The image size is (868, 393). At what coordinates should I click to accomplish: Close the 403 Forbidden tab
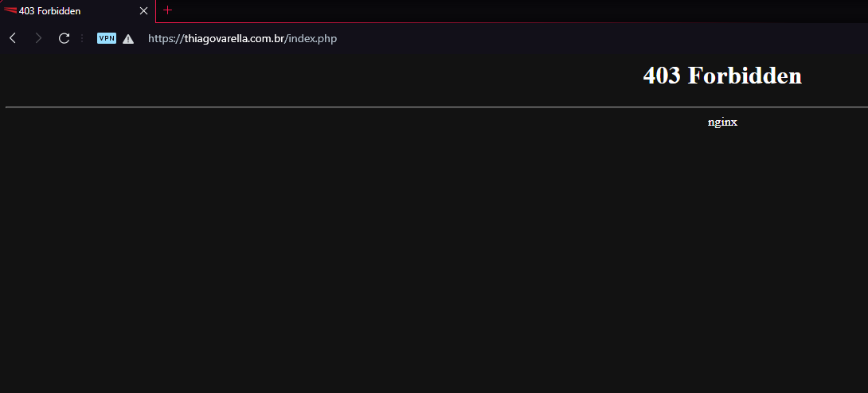pyautogui.click(x=143, y=11)
